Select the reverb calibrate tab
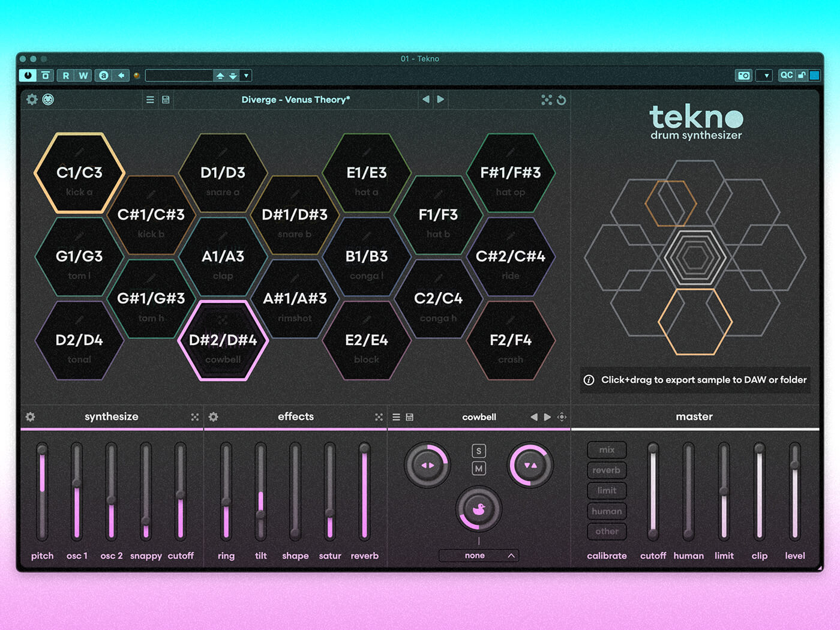Screen dimensions: 840x630 pos(607,470)
